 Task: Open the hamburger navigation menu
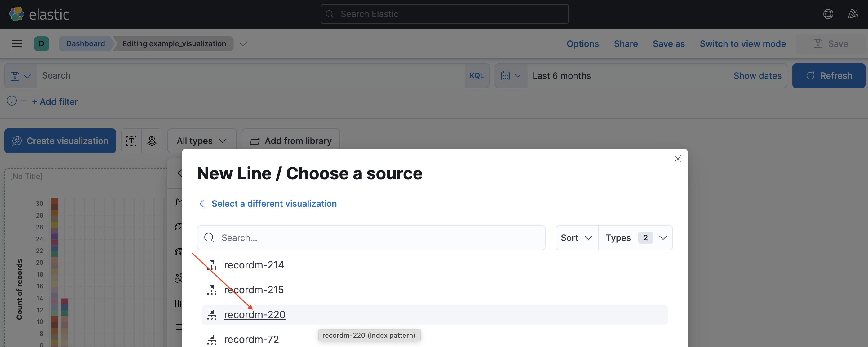pyautogui.click(x=16, y=44)
